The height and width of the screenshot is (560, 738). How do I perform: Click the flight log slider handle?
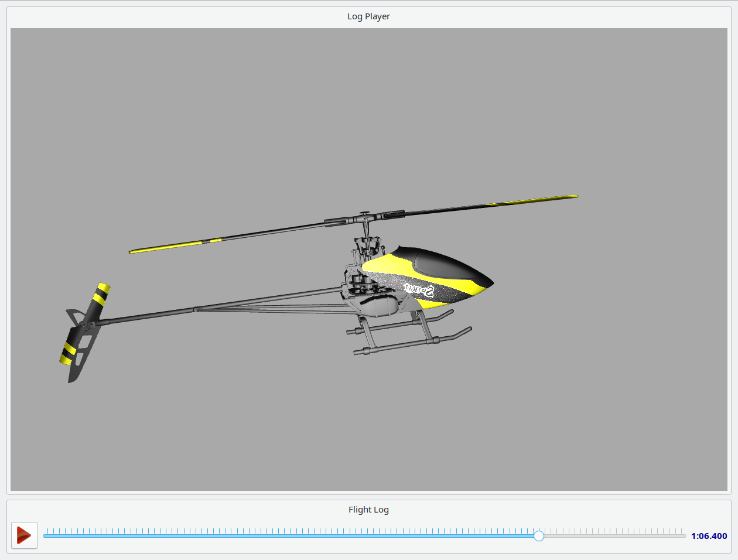[x=539, y=535]
